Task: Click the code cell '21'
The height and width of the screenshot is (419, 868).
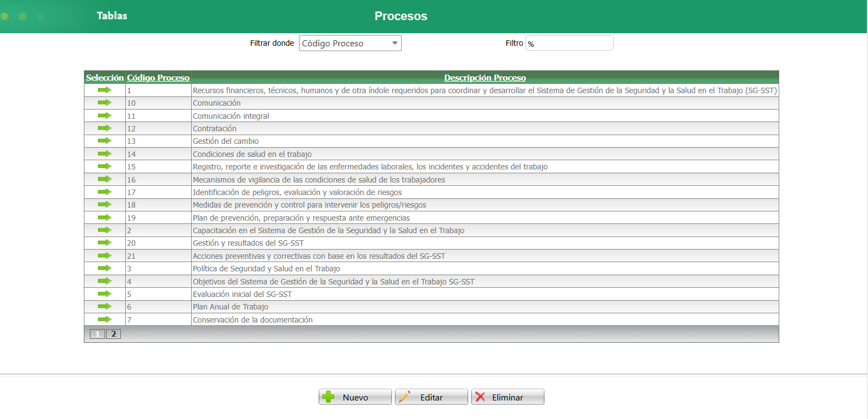Action: point(158,256)
